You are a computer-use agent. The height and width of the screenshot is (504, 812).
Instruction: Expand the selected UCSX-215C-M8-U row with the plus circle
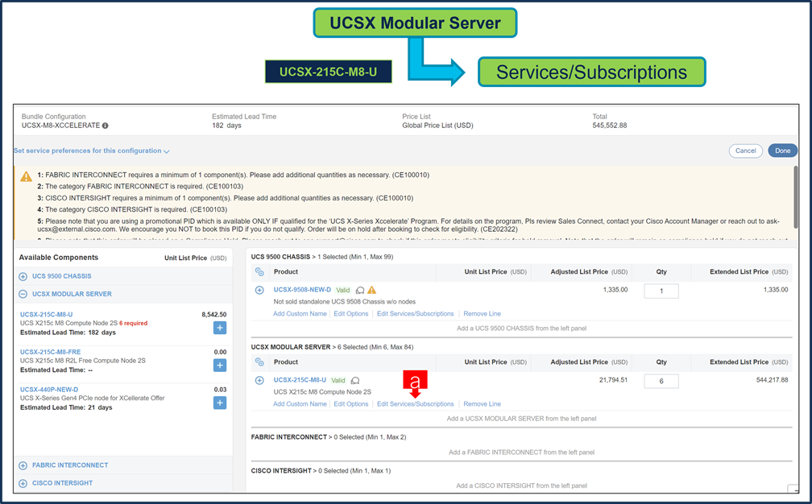tap(259, 380)
